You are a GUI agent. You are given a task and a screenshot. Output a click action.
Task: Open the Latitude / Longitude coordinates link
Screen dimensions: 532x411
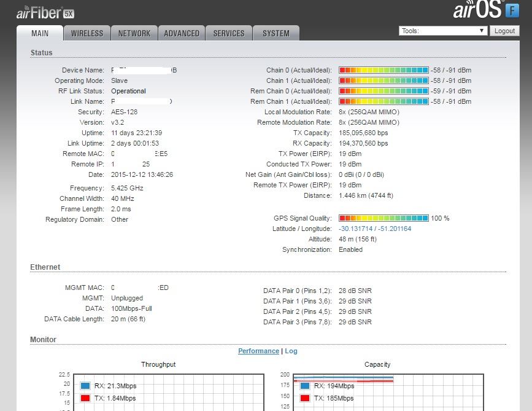375,229
